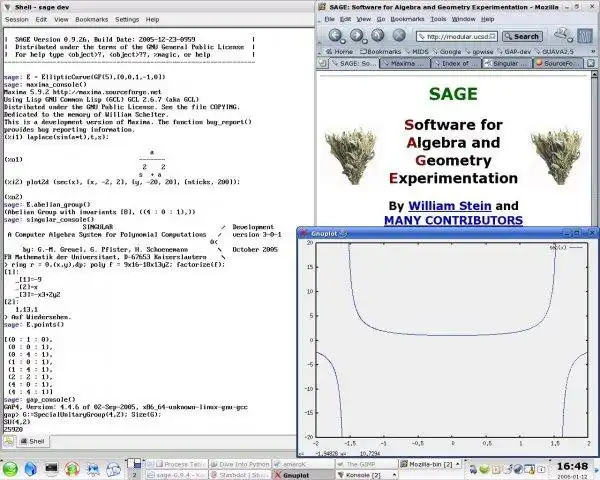Go forward in the Mozilla browser
The height and width of the screenshot is (480, 600).
coord(356,35)
